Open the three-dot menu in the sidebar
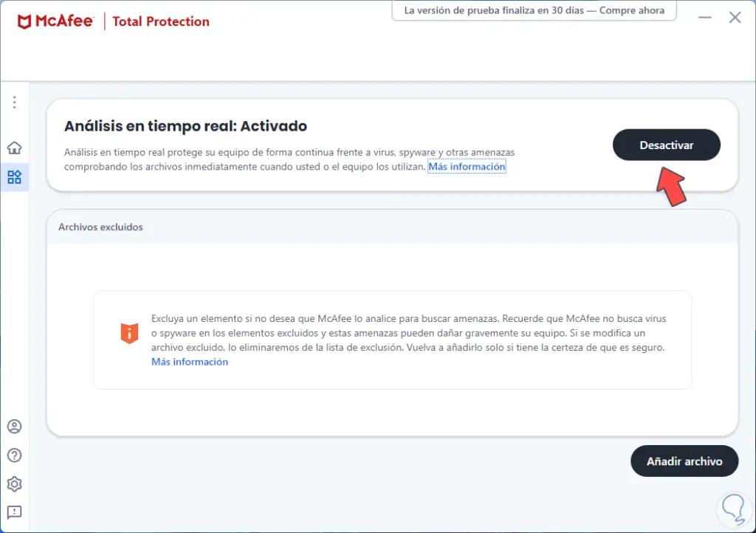 tap(14, 103)
